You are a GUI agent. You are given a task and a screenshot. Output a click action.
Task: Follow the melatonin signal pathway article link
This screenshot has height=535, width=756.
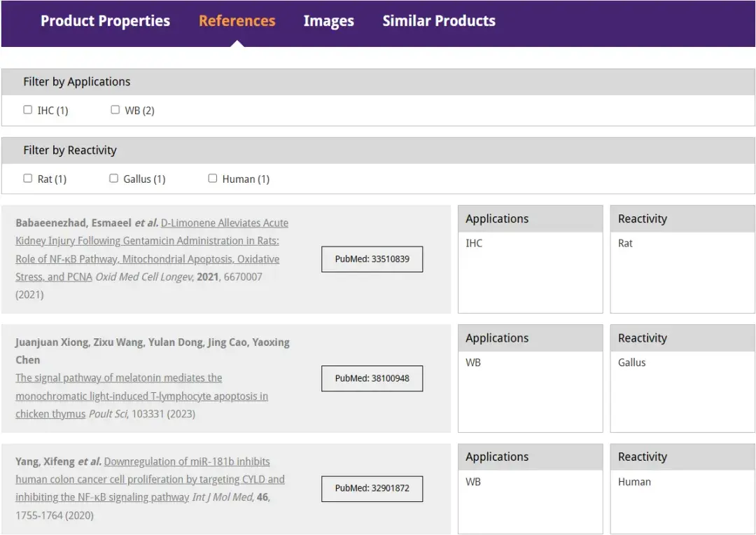click(141, 396)
